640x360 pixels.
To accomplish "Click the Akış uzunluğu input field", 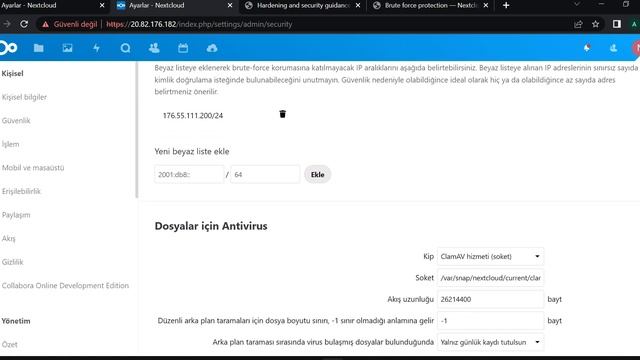I will click(490, 299).
